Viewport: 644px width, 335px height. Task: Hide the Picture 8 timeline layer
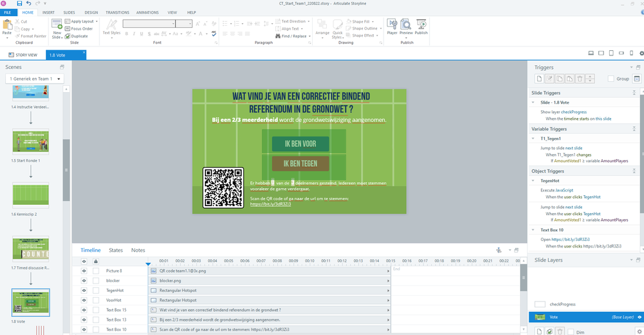(84, 271)
